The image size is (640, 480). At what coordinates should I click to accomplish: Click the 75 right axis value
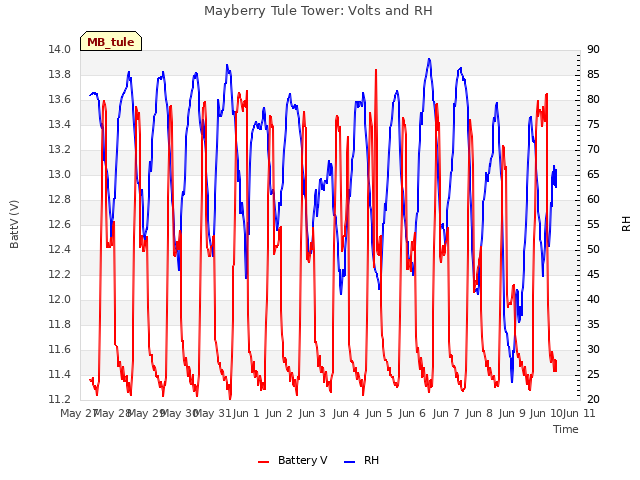pos(593,124)
